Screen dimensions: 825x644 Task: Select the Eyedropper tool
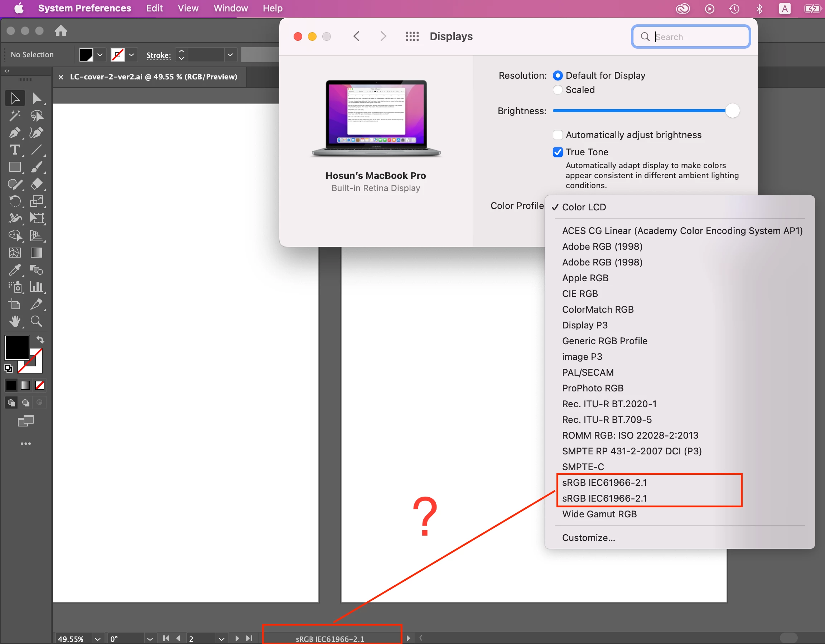(x=14, y=269)
